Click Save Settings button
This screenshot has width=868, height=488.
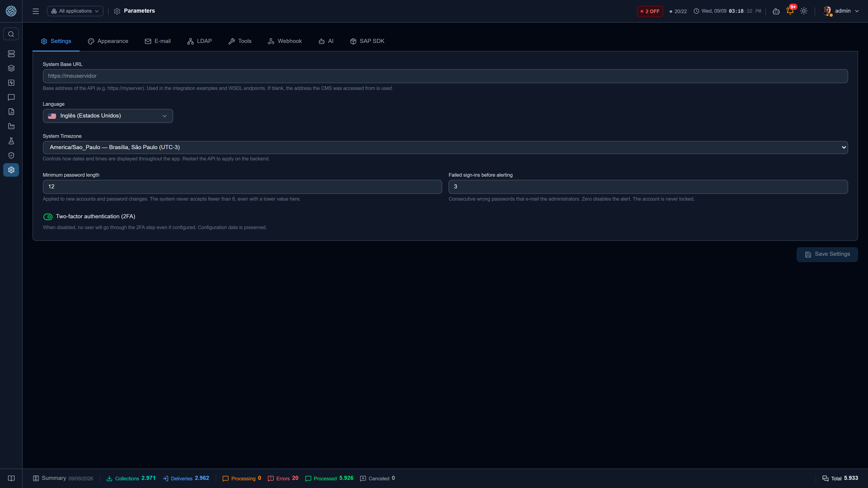(x=827, y=254)
